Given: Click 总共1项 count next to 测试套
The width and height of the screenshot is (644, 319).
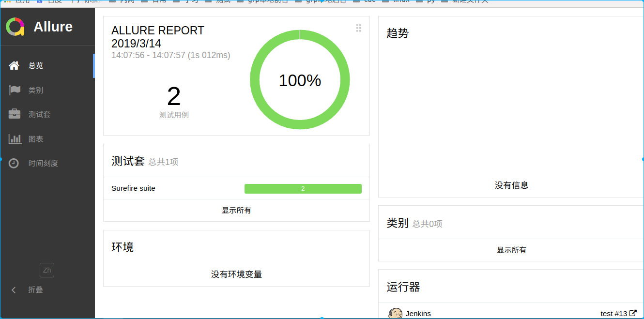Looking at the screenshot, I should (x=163, y=162).
